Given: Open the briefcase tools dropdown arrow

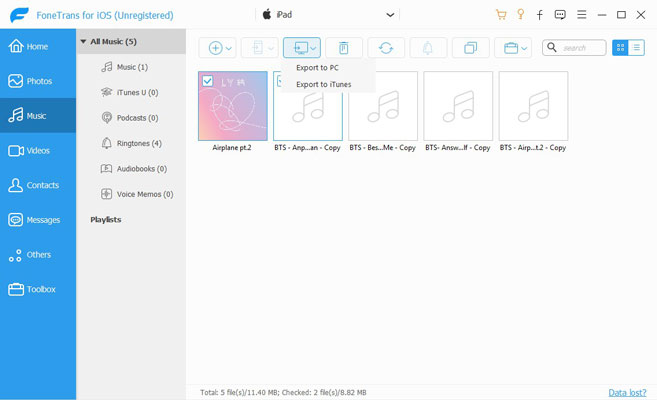Looking at the screenshot, I should click(524, 48).
